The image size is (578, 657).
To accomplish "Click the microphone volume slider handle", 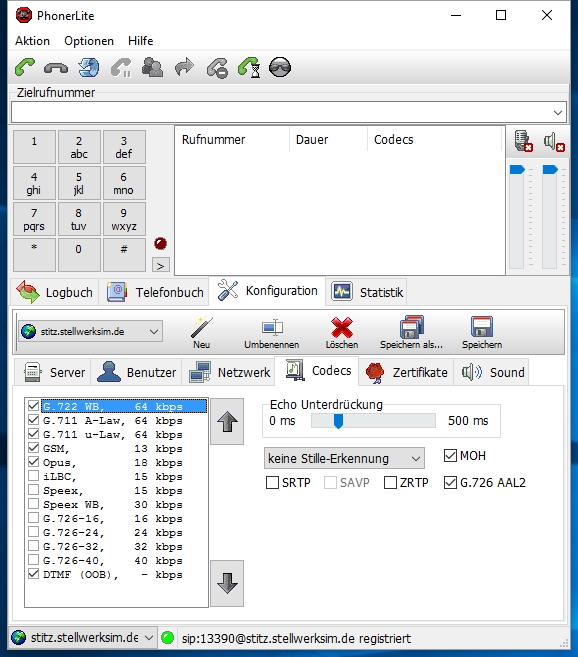I will [517, 170].
